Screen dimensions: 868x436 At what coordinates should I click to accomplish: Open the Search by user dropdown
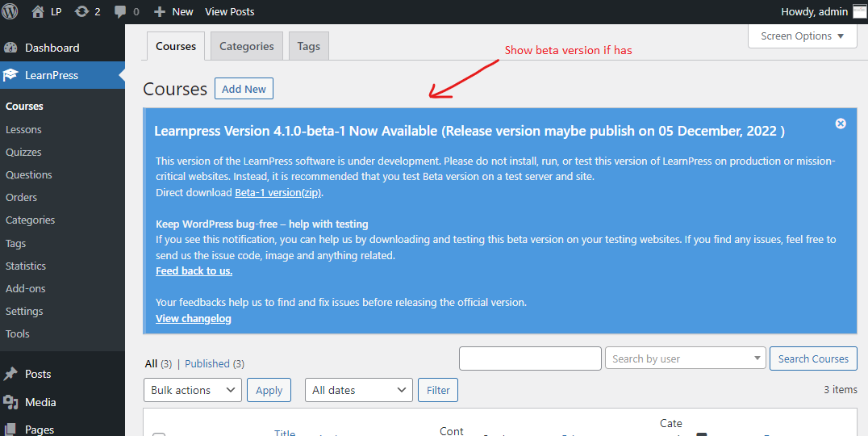(x=686, y=358)
